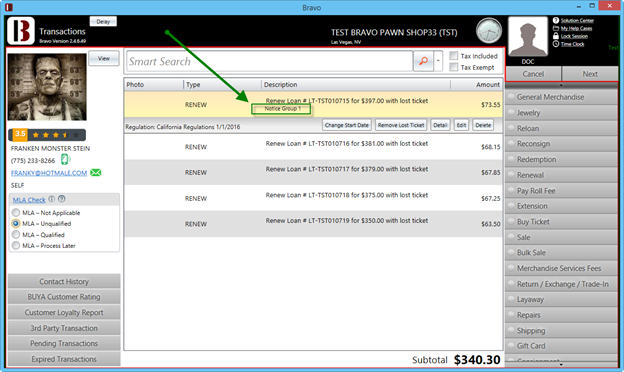This screenshot has height=372, width=624.
Task: Open BUYA Customer Rating
Action: click(64, 297)
